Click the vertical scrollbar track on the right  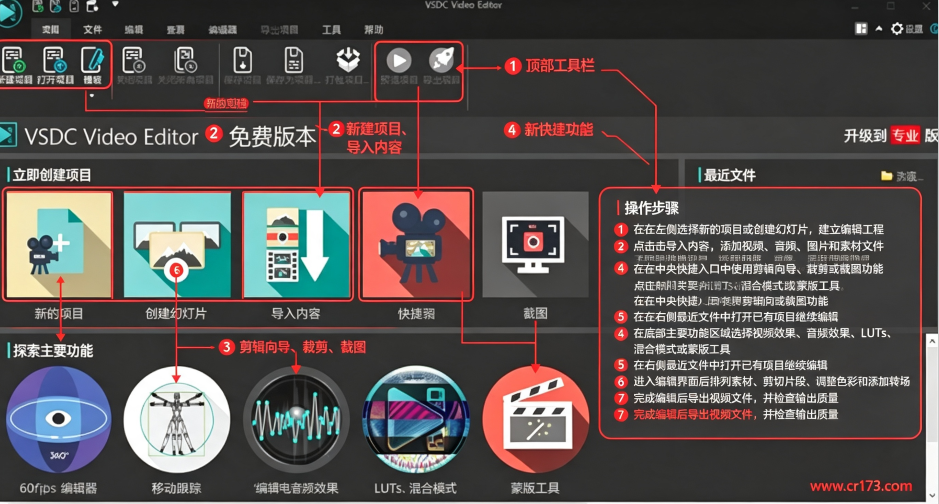[x=932, y=418]
